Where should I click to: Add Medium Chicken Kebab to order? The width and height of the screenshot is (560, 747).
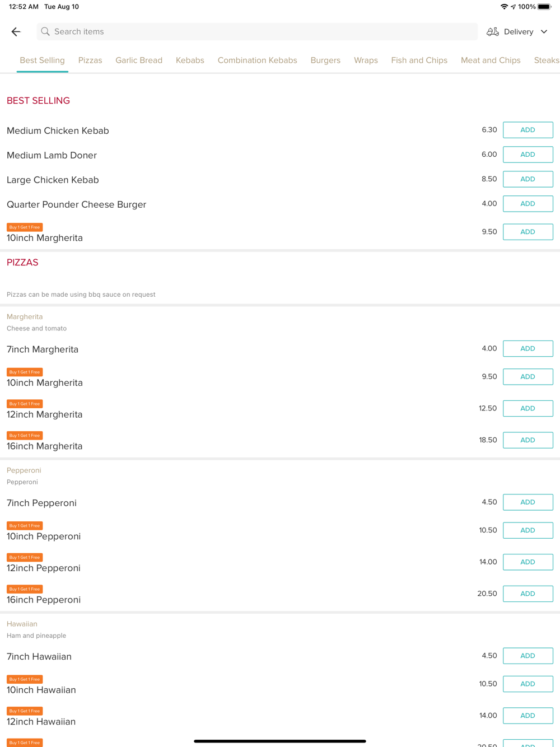[x=528, y=130]
